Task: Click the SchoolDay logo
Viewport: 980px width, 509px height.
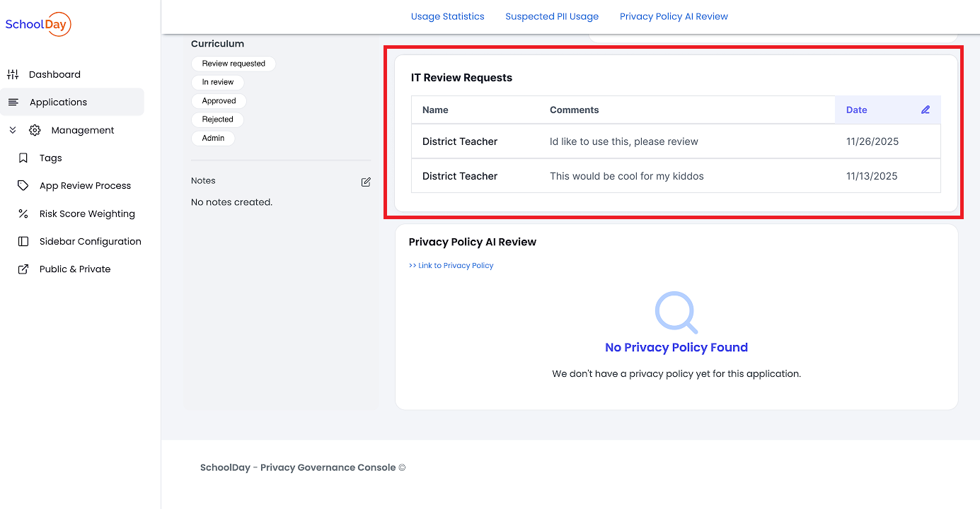Action: pos(38,25)
